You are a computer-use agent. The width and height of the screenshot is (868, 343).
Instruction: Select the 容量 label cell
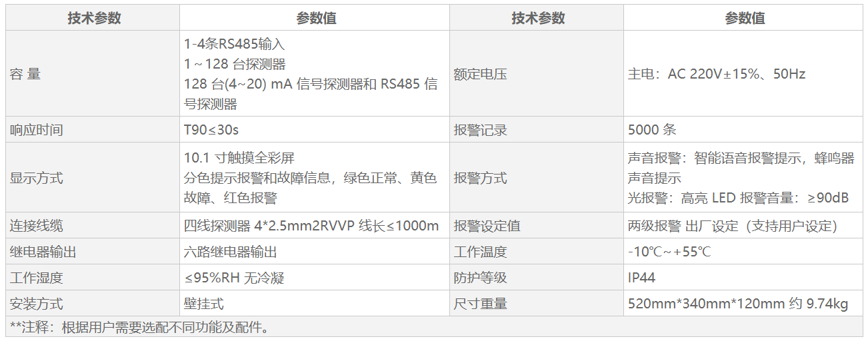[25, 74]
